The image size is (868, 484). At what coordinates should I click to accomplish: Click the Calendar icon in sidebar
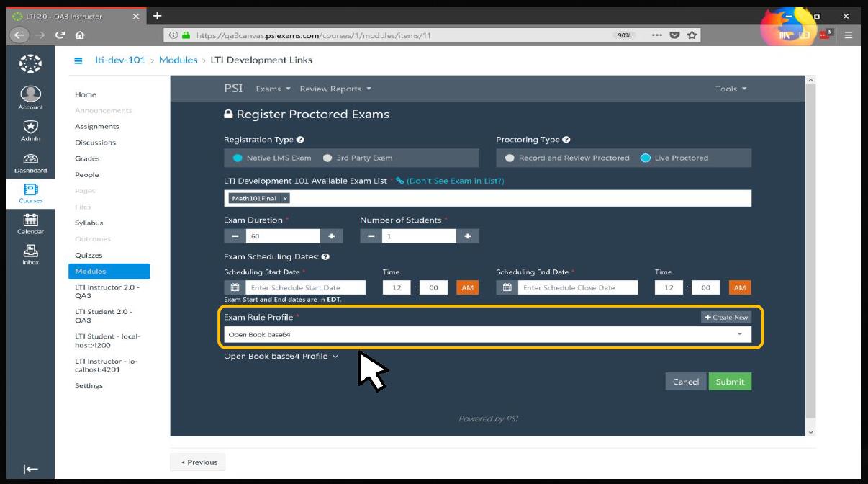(30, 221)
